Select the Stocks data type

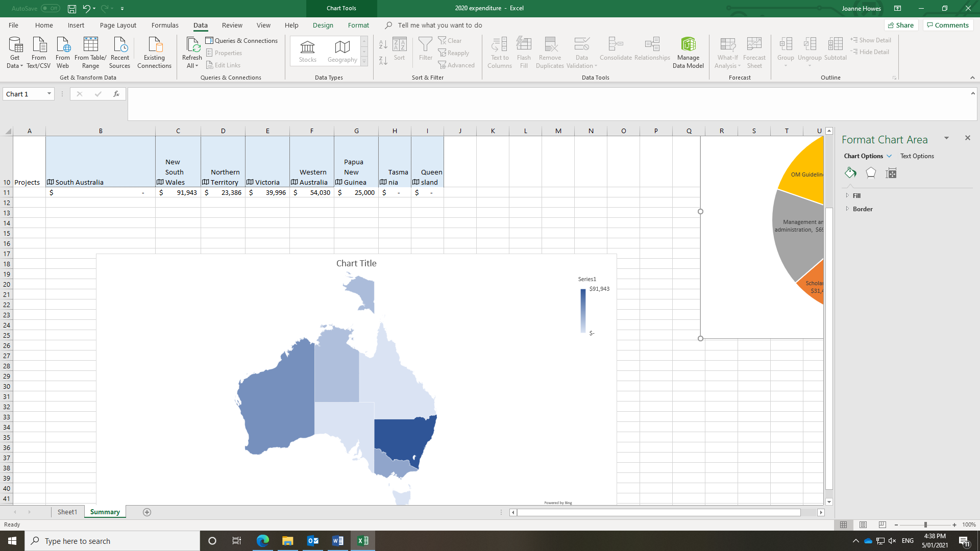point(307,51)
